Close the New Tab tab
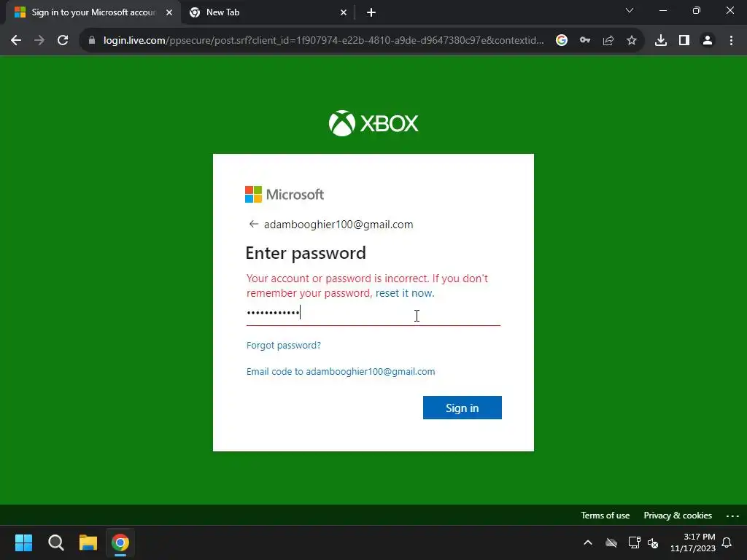Viewport: 747px width, 560px height. [344, 13]
